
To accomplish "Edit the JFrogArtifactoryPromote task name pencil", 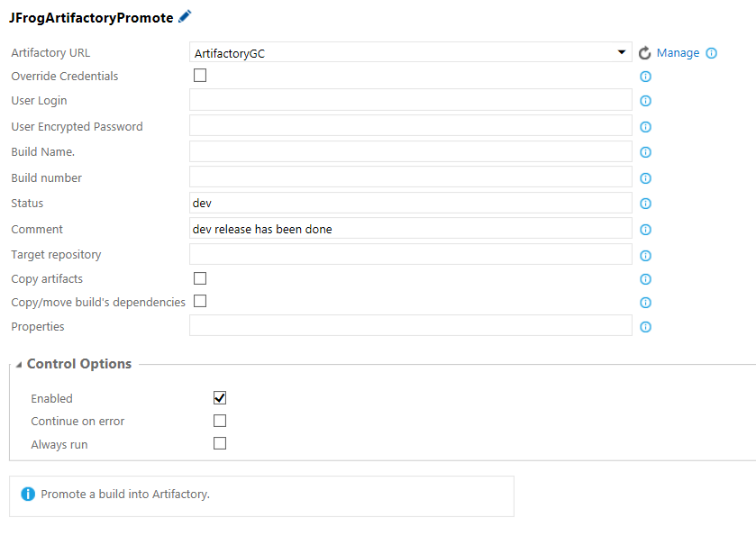I will point(185,17).
